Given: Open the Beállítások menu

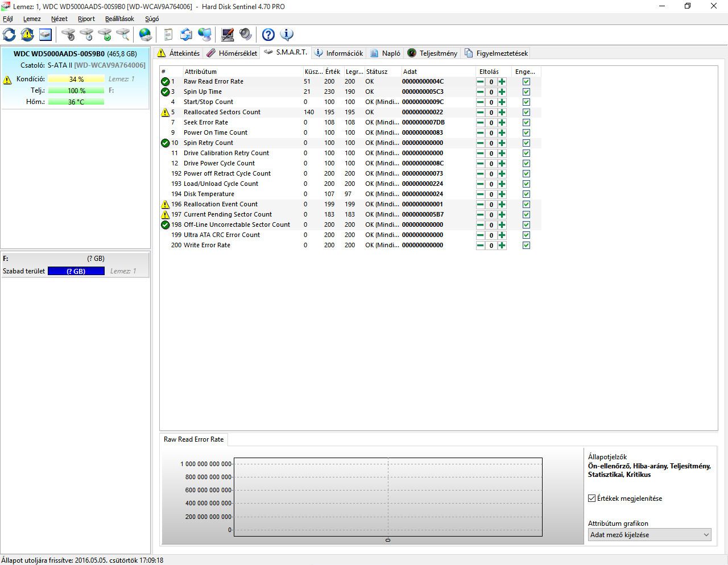Looking at the screenshot, I should pos(119,19).
